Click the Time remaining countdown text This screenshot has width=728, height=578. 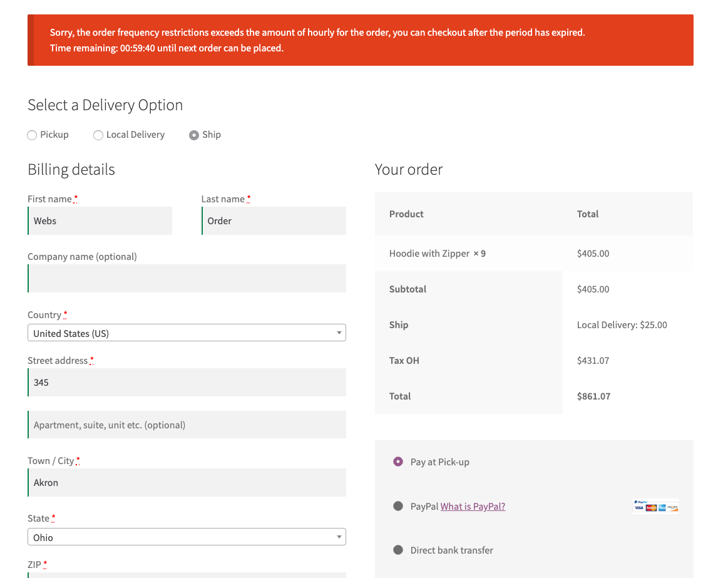coord(167,48)
